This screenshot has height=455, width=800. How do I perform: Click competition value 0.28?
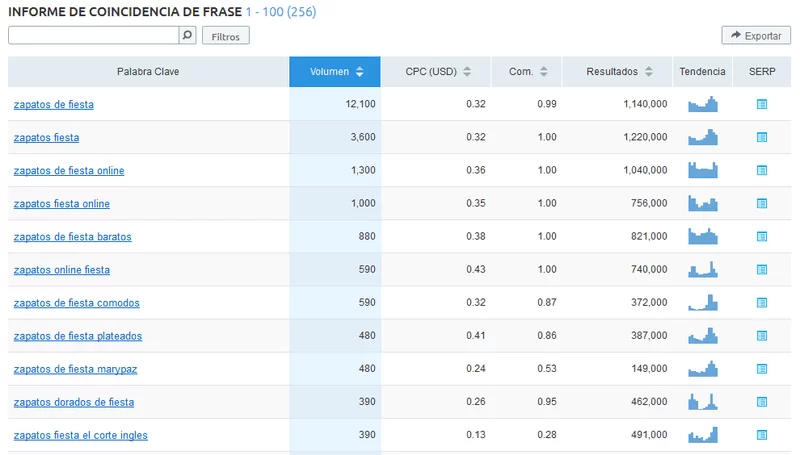[x=546, y=435]
